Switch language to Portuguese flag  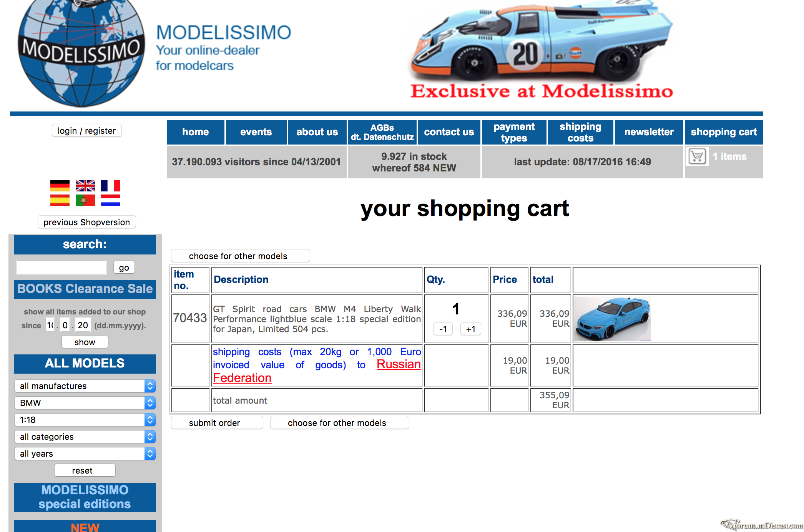(85, 200)
